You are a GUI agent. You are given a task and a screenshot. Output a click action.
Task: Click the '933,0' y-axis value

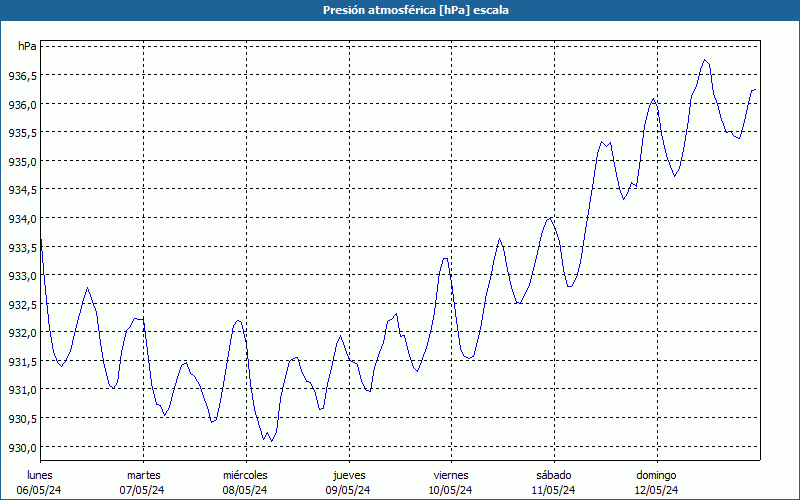pos(22,276)
